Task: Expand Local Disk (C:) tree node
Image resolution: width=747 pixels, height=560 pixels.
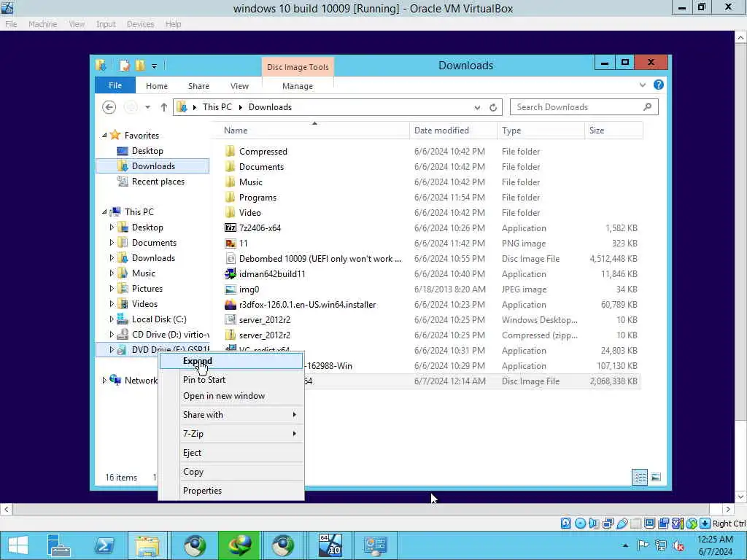Action: click(x=112, y=319)
